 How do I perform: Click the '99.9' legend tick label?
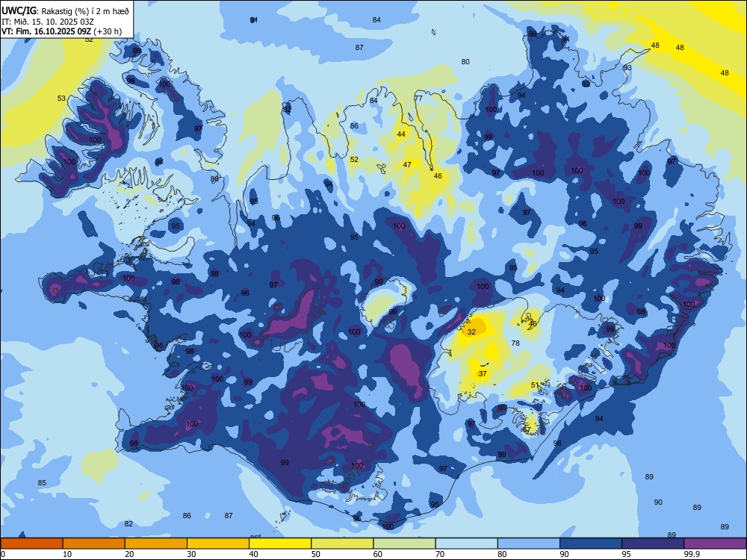point(692,554)
